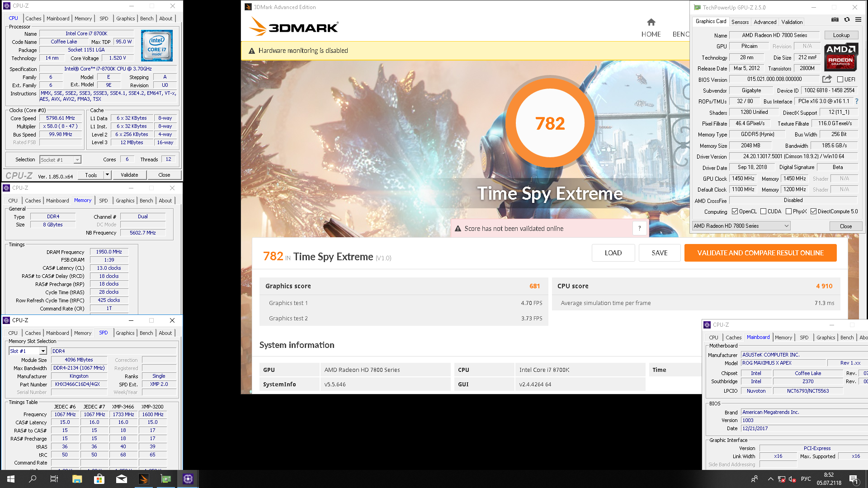Viewport: 868px width, 488px height.
Task: Click the Intel Core i7 logo in CPU-Z
Action: pos(157,46)
